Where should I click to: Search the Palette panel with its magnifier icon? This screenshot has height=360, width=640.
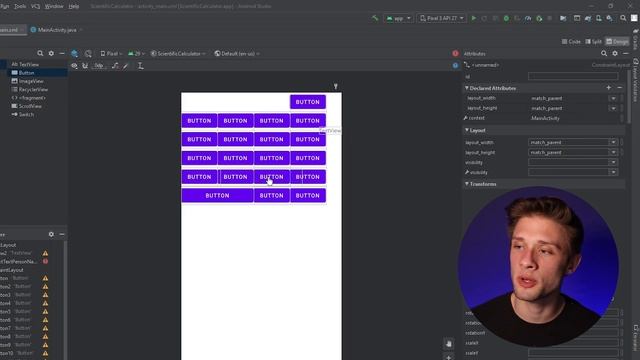click(40, 53)
